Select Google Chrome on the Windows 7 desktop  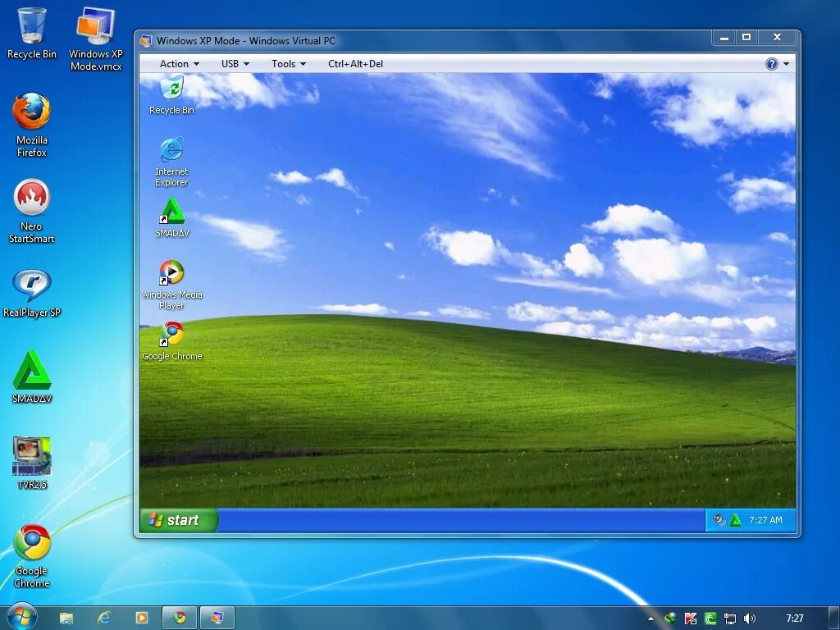32,556
